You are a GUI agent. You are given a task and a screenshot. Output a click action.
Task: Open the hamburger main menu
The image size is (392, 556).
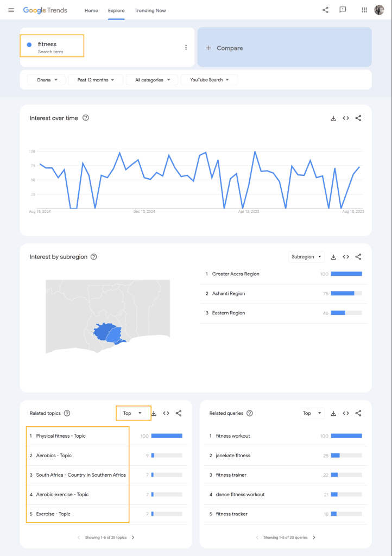tap(11, 10)
